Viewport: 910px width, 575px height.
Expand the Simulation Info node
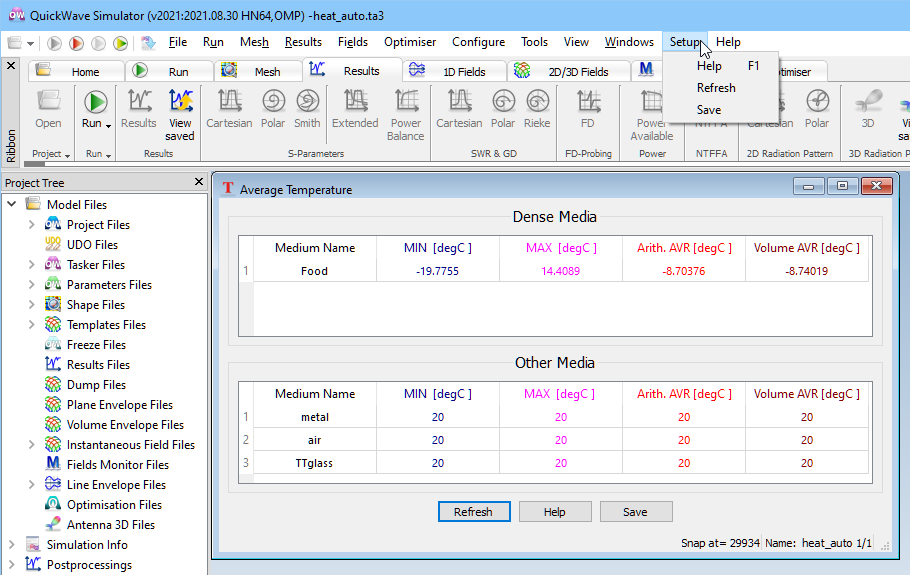(12, 545)
